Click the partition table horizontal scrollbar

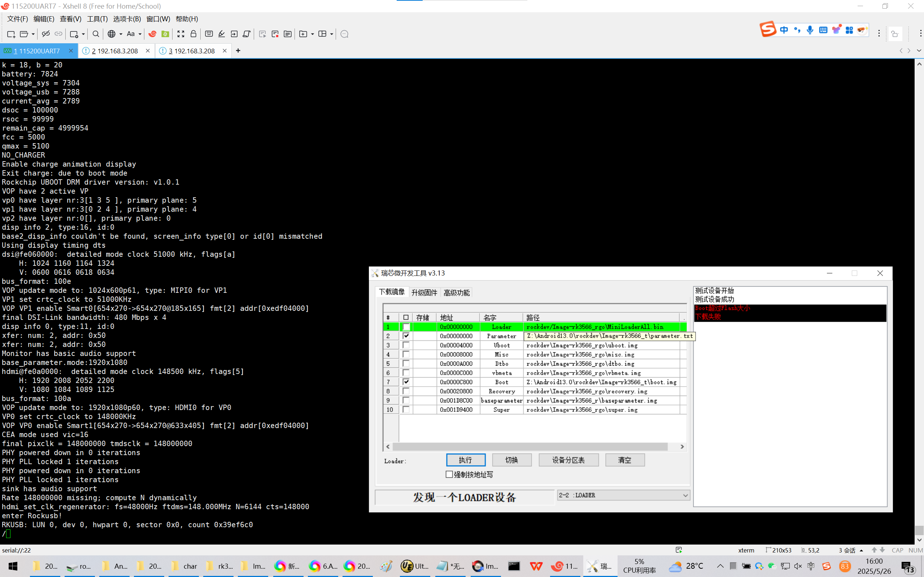tap(530, 446)
